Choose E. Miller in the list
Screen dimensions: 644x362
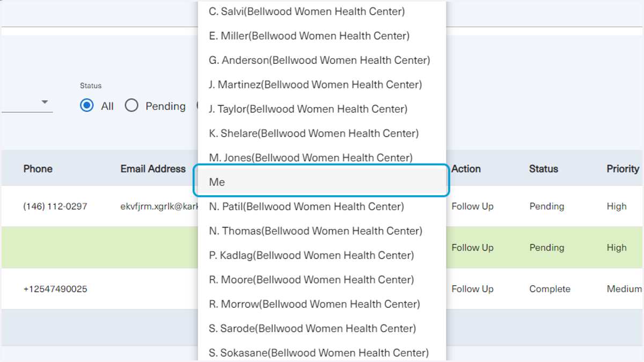pyautogui.click(x=322, y=36)
